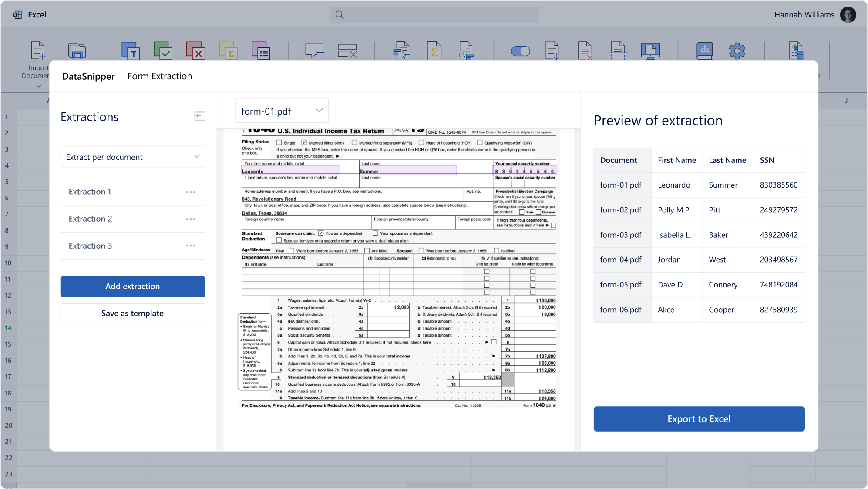Select the Text Snip tool

(x=130, y=51)
